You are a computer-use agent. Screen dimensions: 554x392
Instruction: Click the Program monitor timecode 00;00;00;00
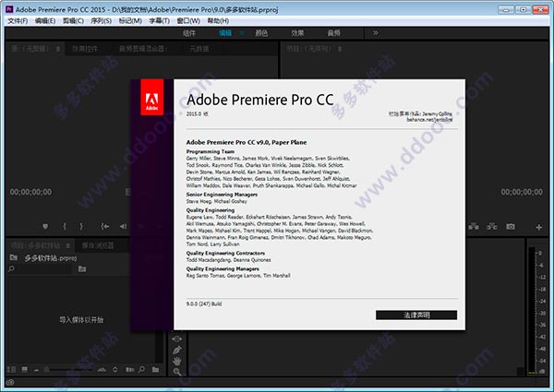(x=522, y=192)
